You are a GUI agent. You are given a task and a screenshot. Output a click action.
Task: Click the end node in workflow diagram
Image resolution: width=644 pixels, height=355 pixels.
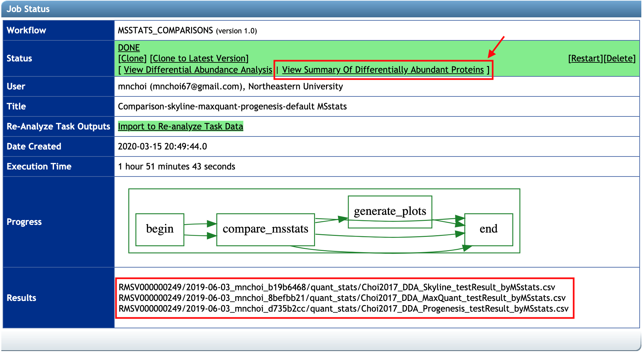[488, 229]
